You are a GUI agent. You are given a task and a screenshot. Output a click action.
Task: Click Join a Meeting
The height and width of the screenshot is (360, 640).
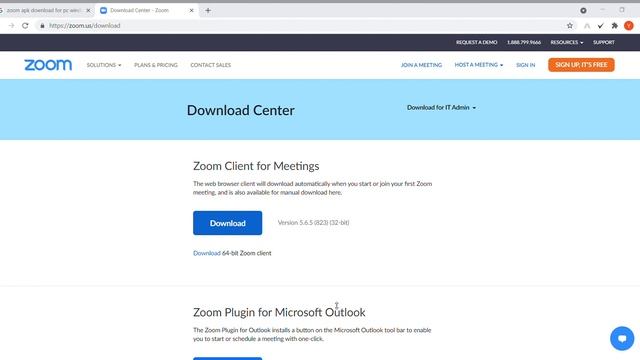[421, 65]
